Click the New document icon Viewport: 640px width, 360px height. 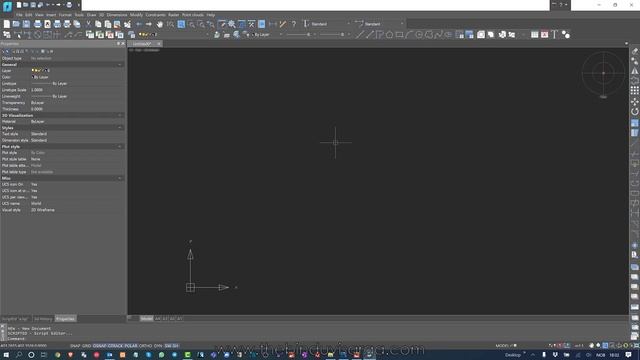[x=7, y=24]
